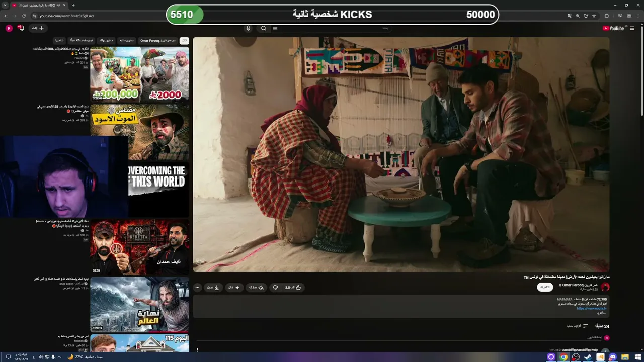Bookmark this page with the star
Screen dimensions: 644x362
point(594,16)
